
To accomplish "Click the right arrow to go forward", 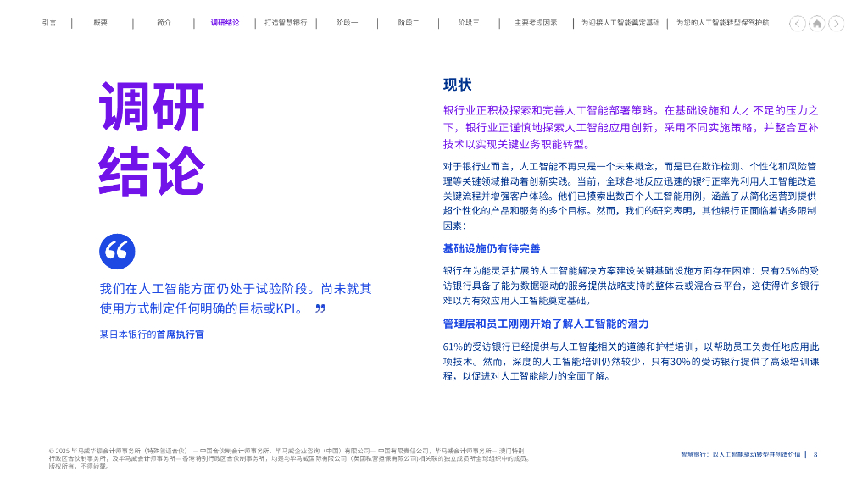I will pyautogui.click(x=836, y=25).
